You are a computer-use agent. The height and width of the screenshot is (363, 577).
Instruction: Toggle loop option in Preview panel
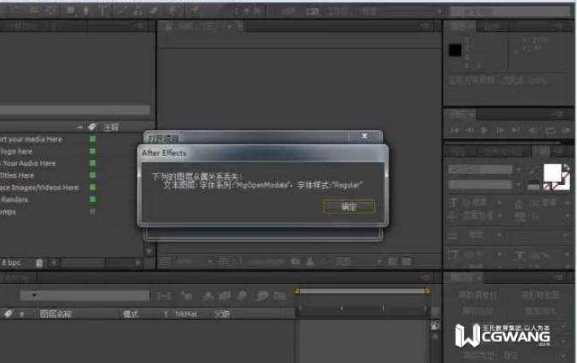[x=550, y=131]
